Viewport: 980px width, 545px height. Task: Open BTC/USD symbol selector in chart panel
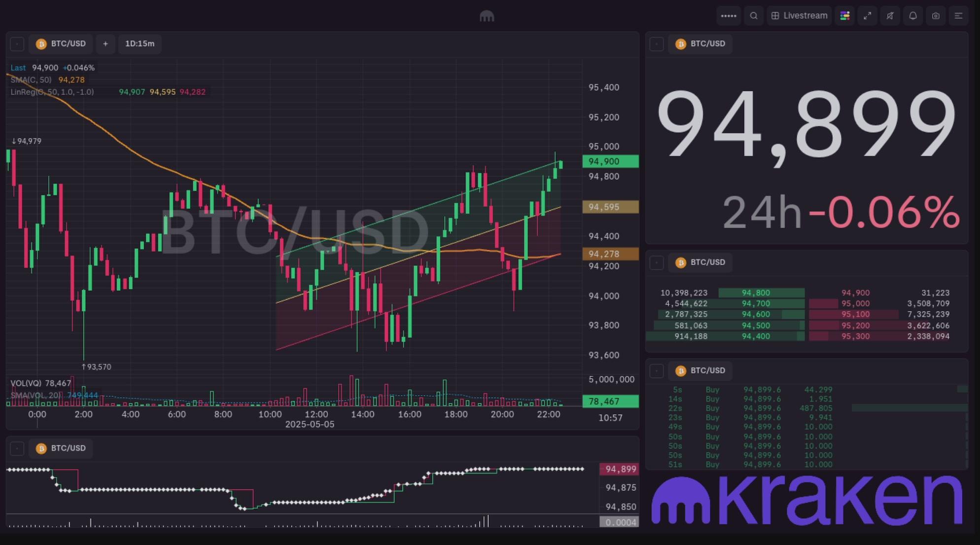pyautogui.click(x=61, y=44)
